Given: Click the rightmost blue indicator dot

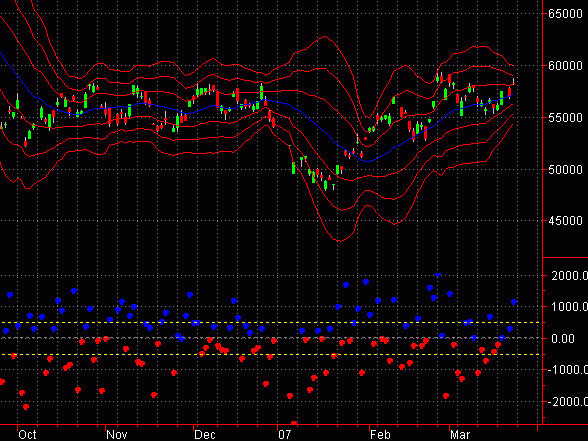Looking at the screenshot, I should (x=514, y=302).
